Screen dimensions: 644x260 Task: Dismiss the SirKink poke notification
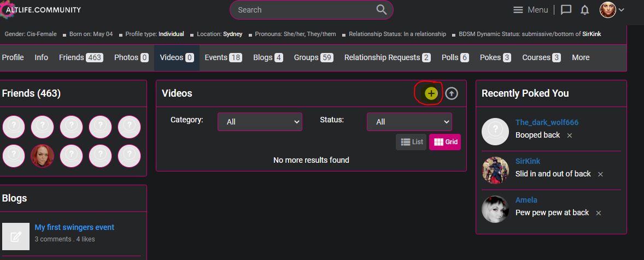click(600, 174)
